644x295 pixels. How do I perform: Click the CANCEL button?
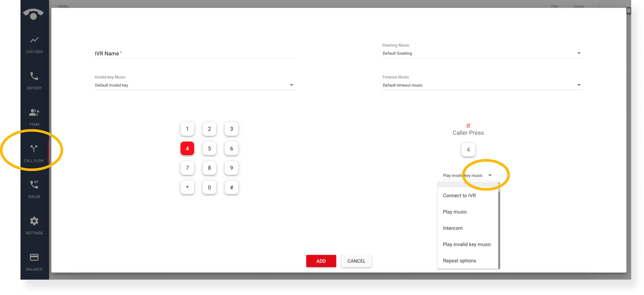pos(356,261)
